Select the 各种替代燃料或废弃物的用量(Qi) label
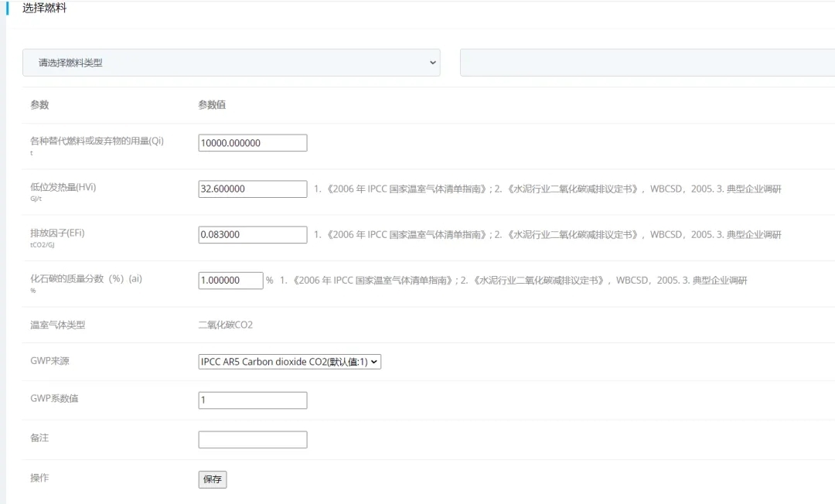This screenshot has width=835, height=504. pos(97,141)
